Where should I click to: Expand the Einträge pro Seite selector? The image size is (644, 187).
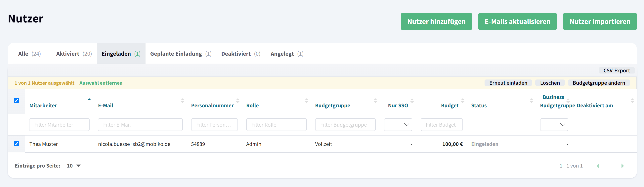[74, 166]
